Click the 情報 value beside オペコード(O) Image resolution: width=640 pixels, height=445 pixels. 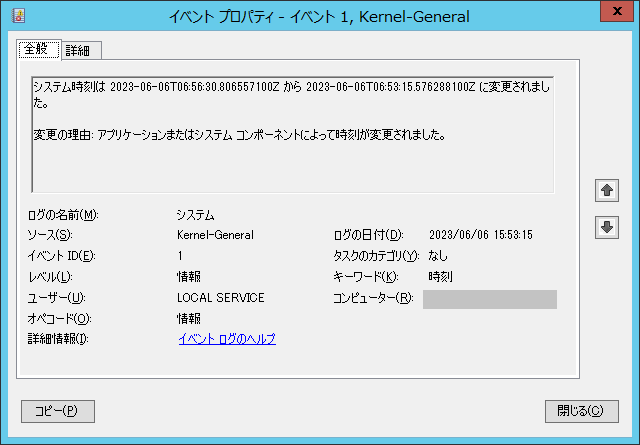[189, 318]
